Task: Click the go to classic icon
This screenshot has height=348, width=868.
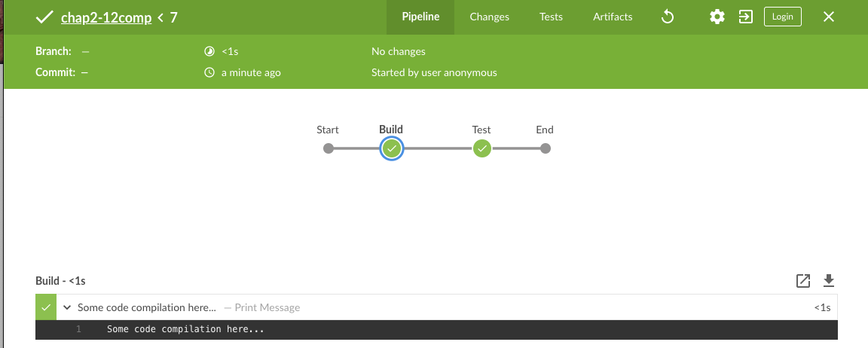Action: coord(746,17)
